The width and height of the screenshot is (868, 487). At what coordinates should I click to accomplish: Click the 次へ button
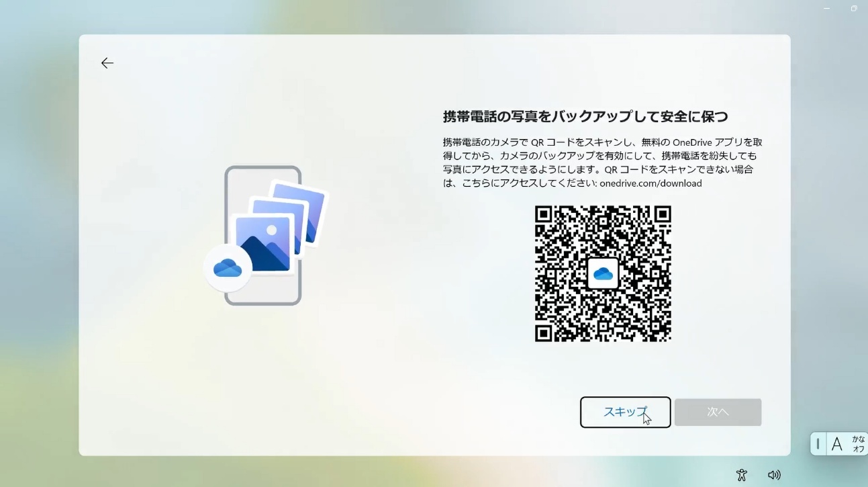pyautogui.click(x=718, y=412)
